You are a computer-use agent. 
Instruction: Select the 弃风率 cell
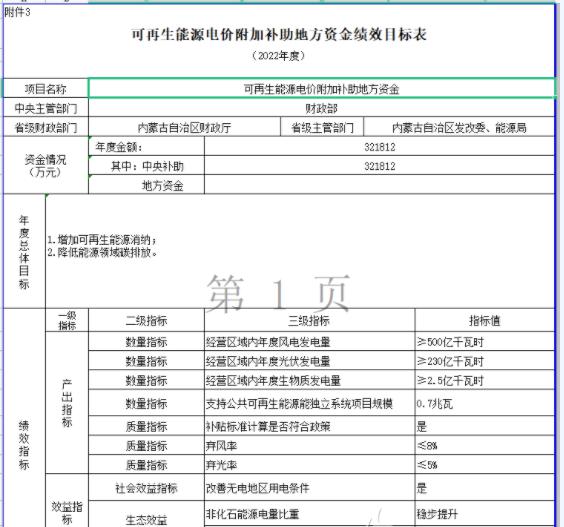[309, 445]
